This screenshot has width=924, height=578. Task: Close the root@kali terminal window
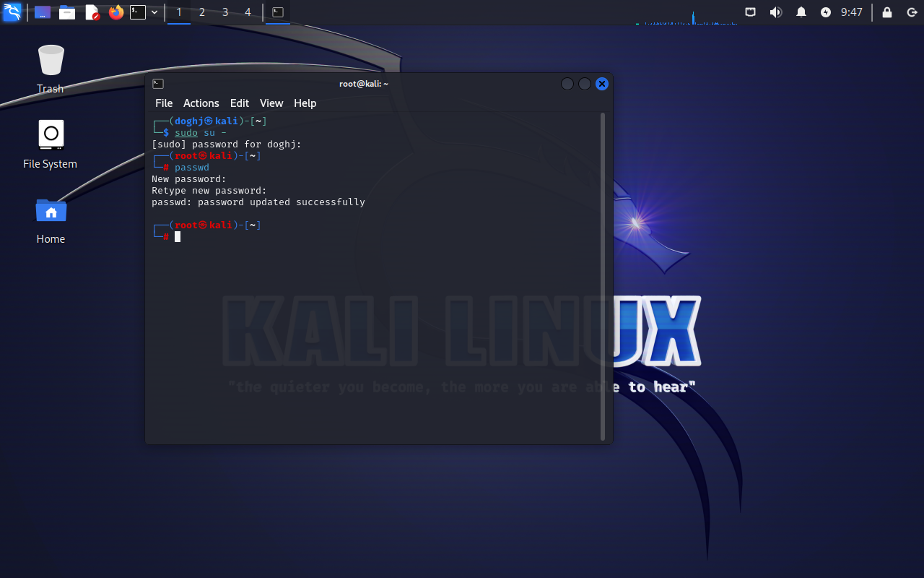coord(602,84)
